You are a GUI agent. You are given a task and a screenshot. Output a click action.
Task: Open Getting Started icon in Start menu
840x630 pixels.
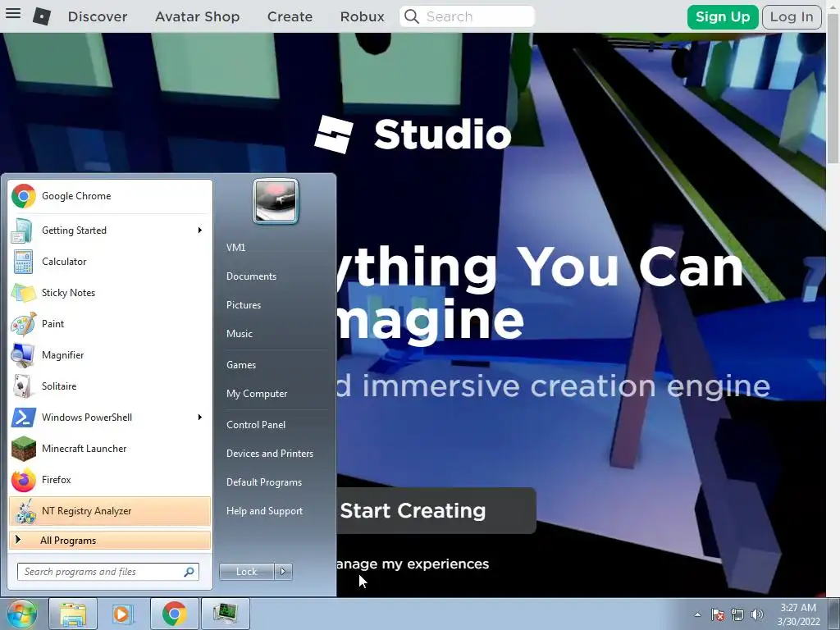click(x=22, y=231)
